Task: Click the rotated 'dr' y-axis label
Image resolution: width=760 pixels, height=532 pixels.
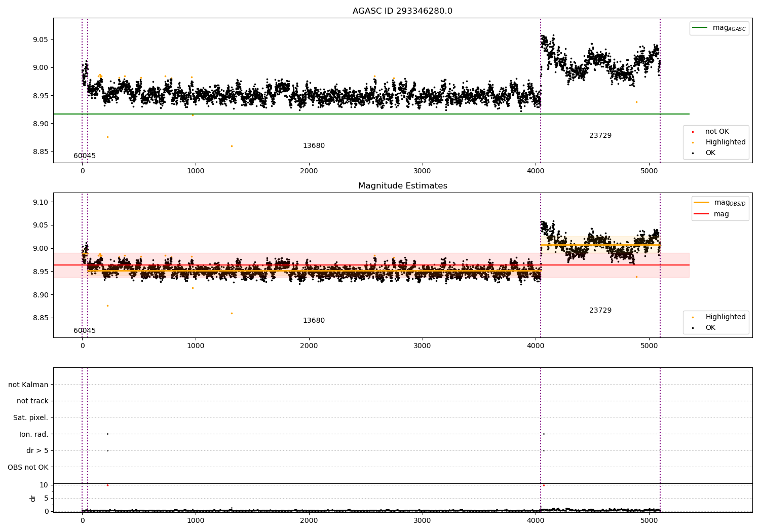Action: [33, 499]
